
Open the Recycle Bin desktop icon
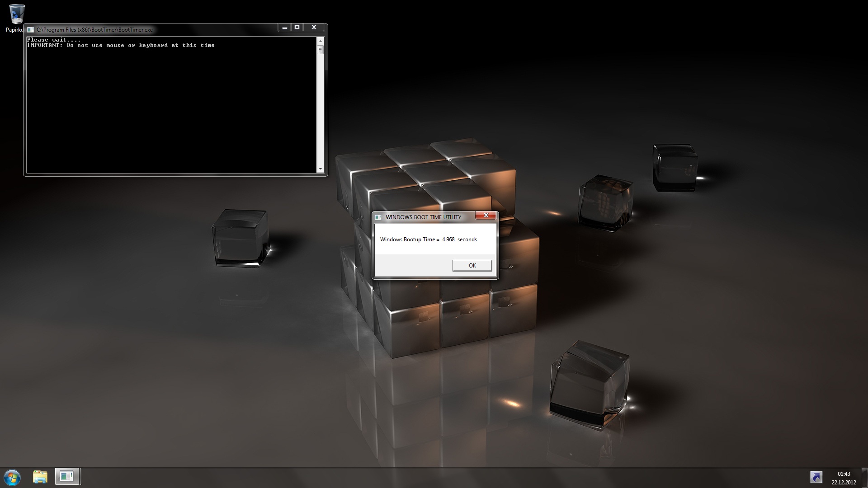pyautogui.click(x=16, y=17)
